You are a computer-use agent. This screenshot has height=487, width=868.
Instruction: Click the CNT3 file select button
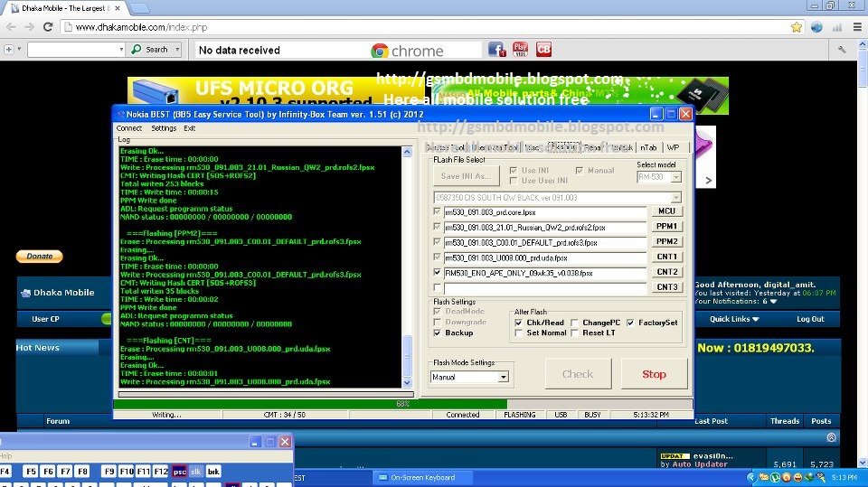[x=666, y=286]
